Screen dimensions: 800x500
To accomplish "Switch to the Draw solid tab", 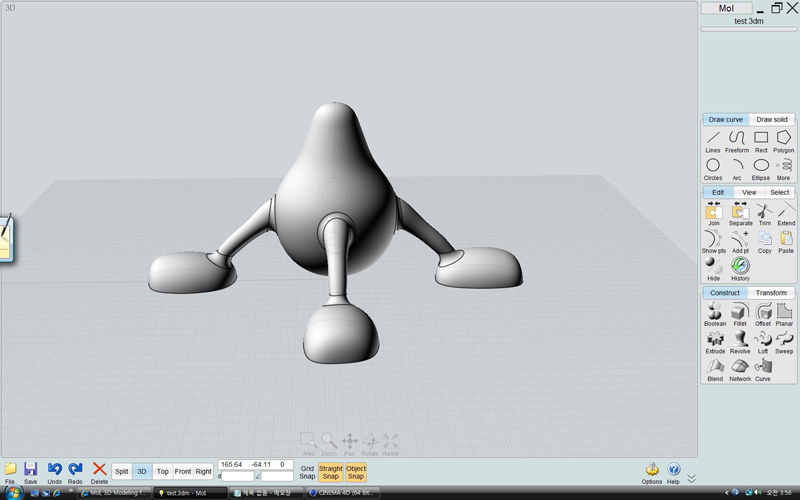I will [771, 119].
